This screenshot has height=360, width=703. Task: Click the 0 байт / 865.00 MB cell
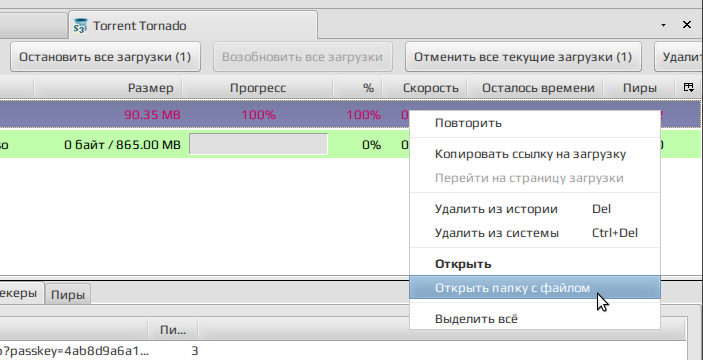(122, 145)
